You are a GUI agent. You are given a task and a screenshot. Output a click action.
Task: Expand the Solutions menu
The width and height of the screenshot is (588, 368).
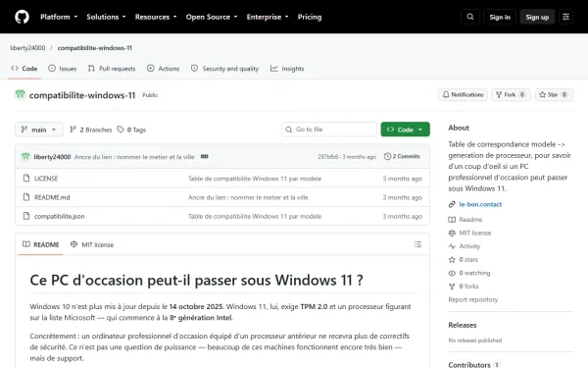106,17
